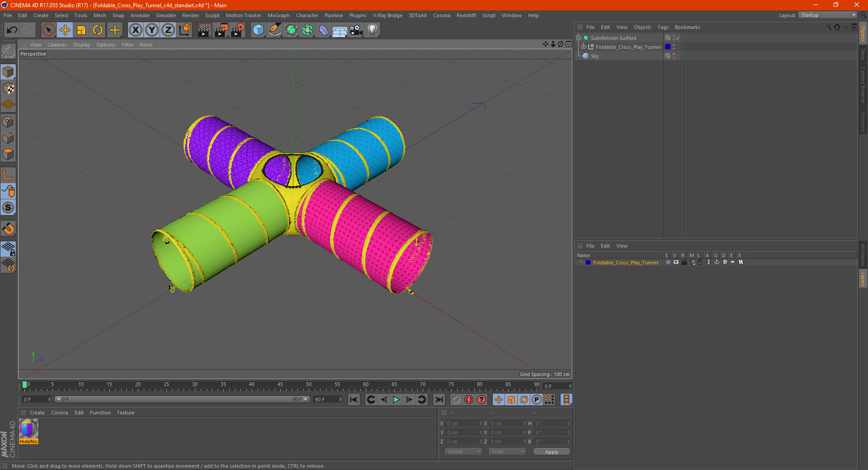Toggle Enable Snap icon
Image resolution: width=868 pixels, height=470 pixels.
(x=8, y=229)
